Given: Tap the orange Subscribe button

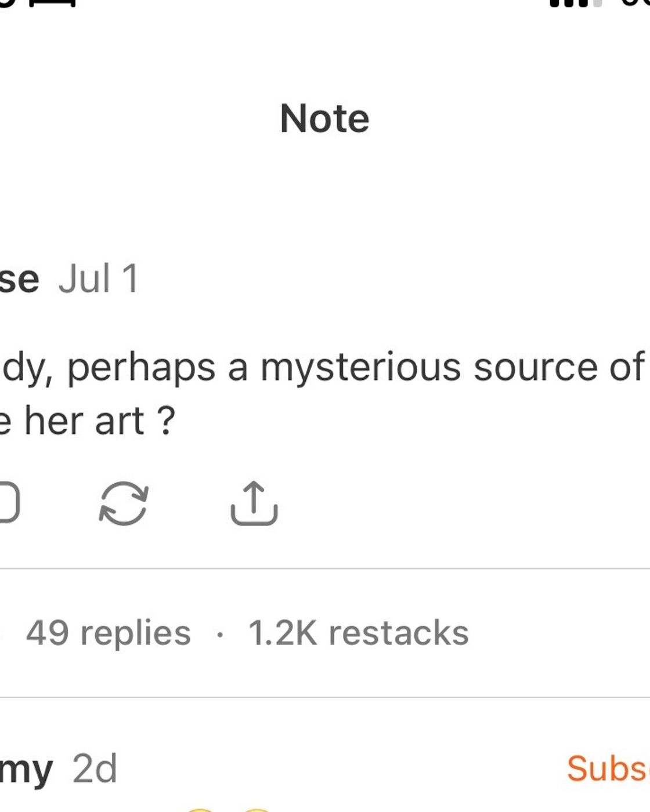Looking at the screenshot, I should (x=608, y=768).
